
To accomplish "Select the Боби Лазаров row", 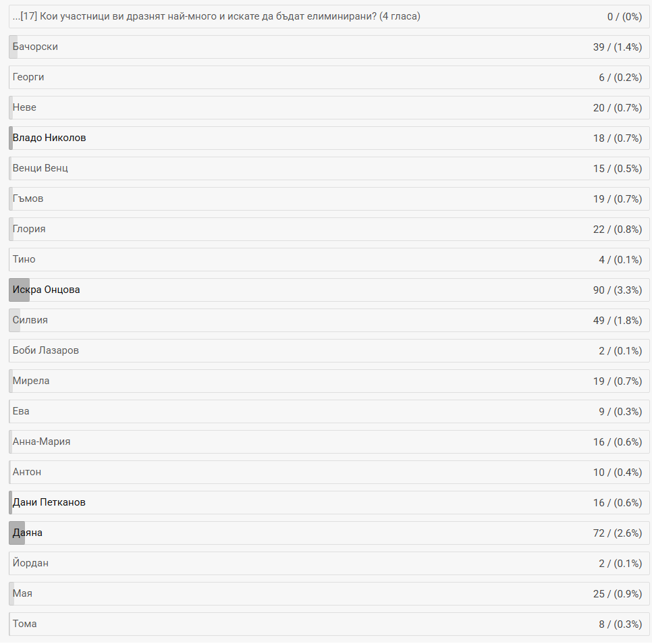I will [329, 350].
